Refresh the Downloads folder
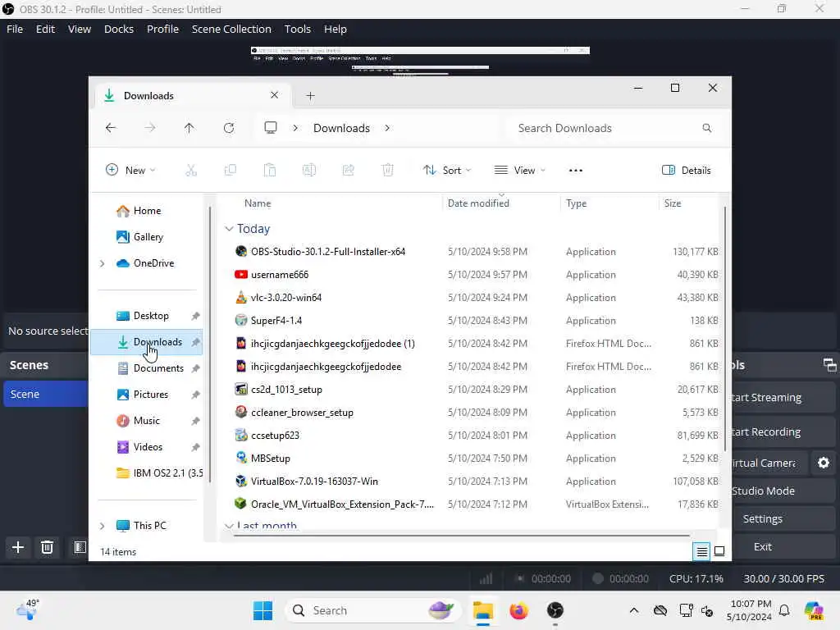840x630 pixels. 229,128
